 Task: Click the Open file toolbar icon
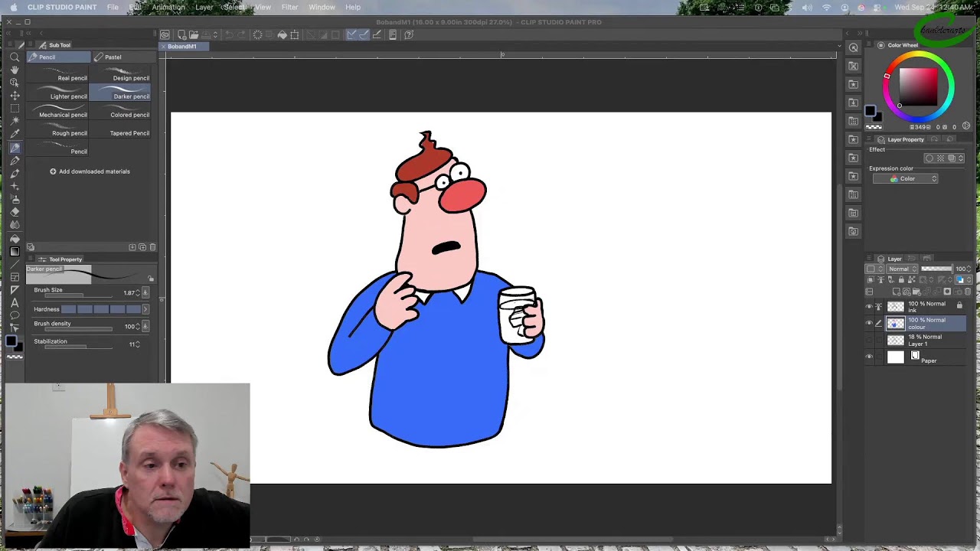click(194, 34)
